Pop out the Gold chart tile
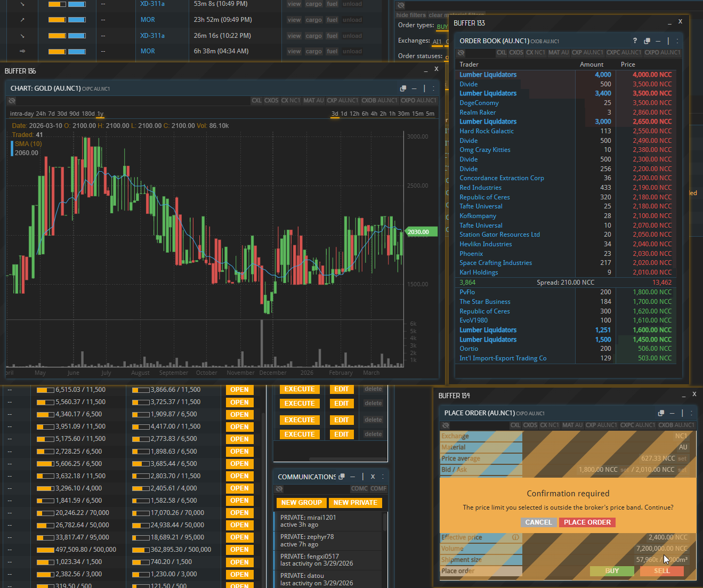 point(403,88)
